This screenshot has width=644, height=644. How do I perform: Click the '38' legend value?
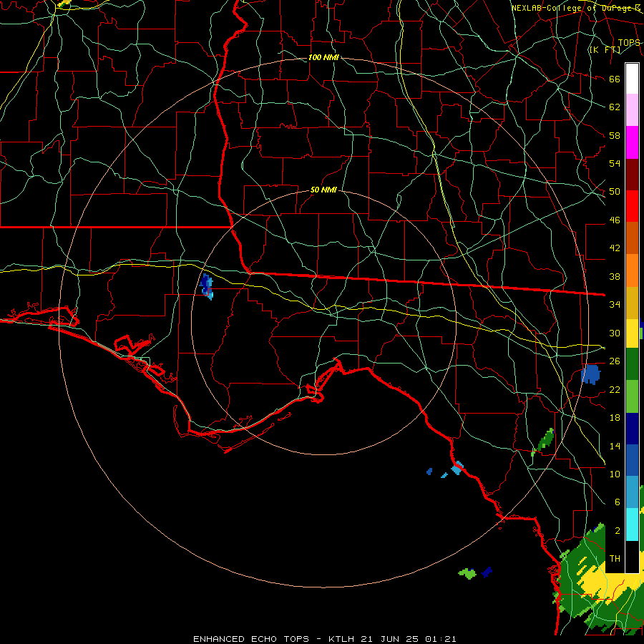click(x=615, y=276)
